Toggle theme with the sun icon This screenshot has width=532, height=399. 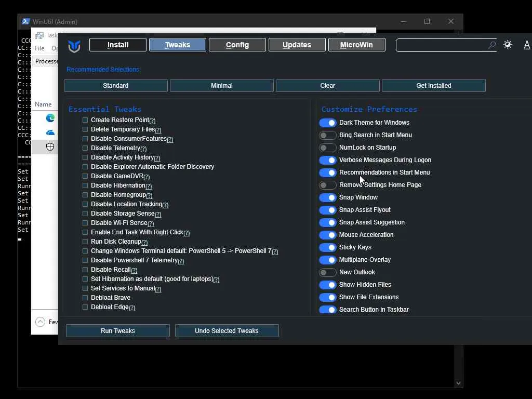pyautogui.click(x=508, y=45)
